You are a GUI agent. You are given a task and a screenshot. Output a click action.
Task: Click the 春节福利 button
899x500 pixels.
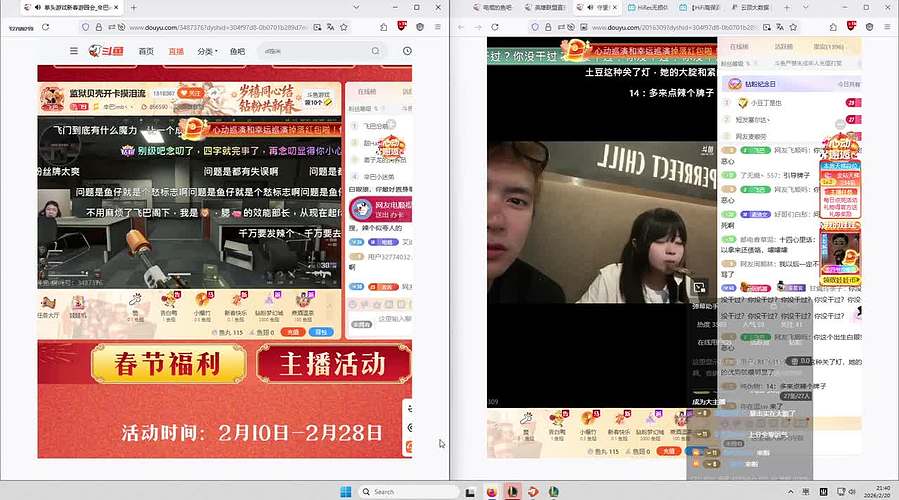[169, 364]
